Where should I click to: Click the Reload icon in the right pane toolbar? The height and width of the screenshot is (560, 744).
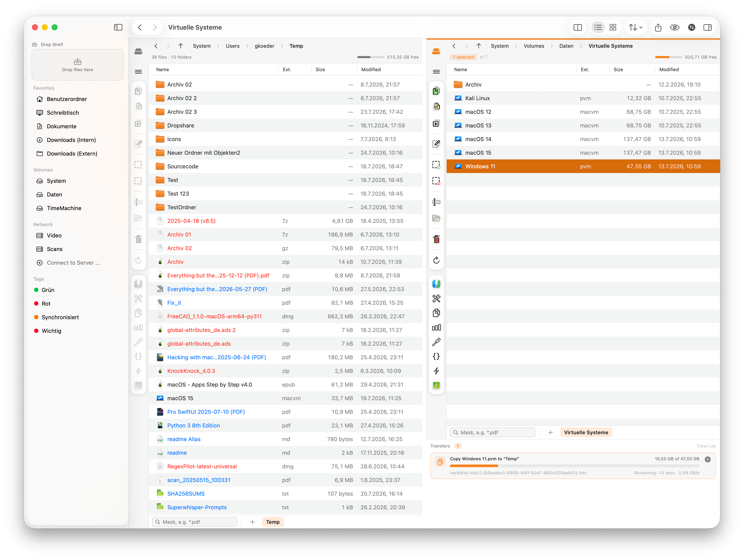coord(436,260)
